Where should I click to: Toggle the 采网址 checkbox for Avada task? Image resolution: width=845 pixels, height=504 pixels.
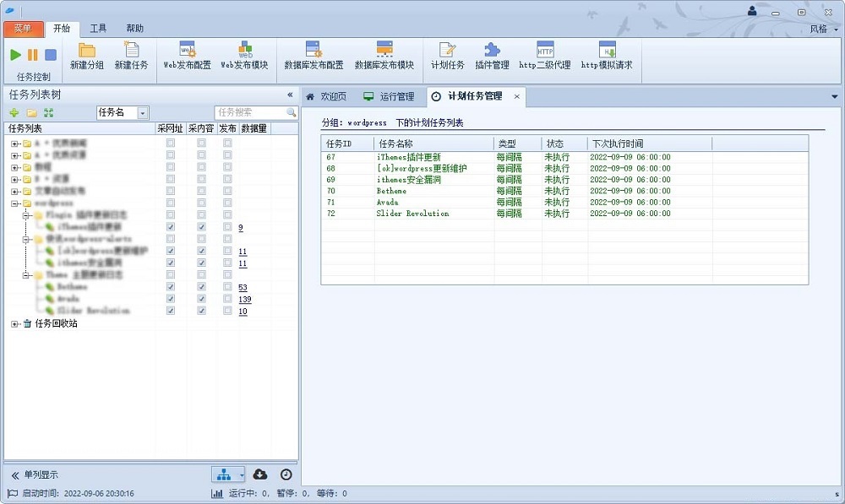click(x=171, y=299)
